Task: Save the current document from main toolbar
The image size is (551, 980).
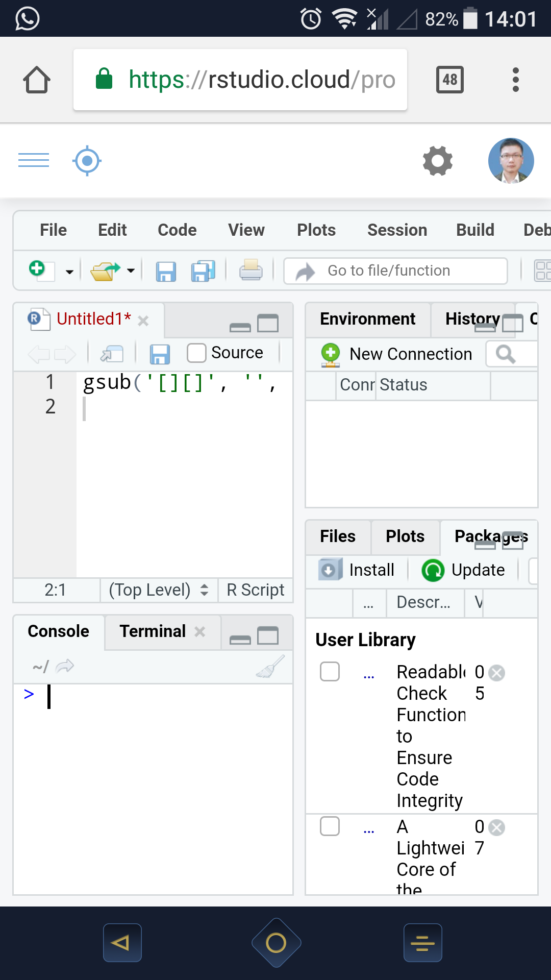Action: click(166, 271)
